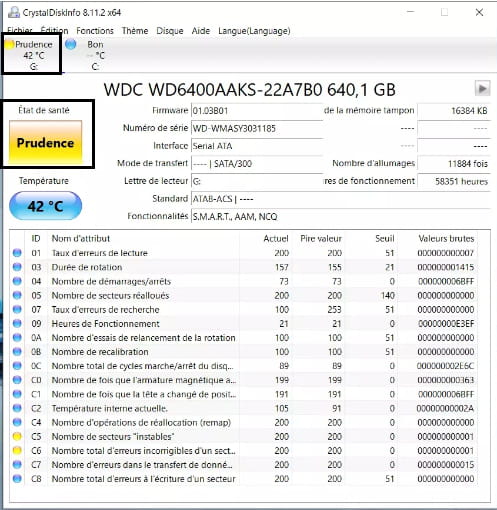Image resolution: width=497 pixels, height=510 pixels.
Task: Click status dot for Nombre de démarrages/arrêts
Action: point(17,281)
